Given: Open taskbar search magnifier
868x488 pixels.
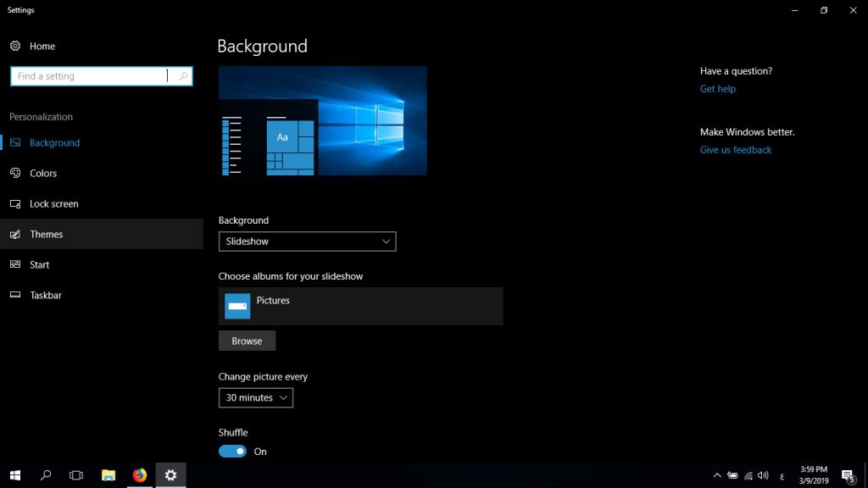Looking at the screenshot, I should [x=46, y=475].
